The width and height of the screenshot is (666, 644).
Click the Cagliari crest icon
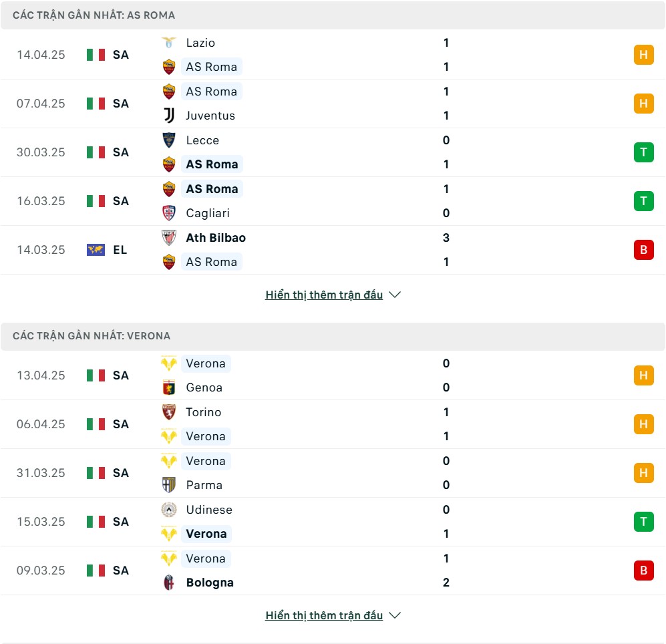click(x=168, y=213)
